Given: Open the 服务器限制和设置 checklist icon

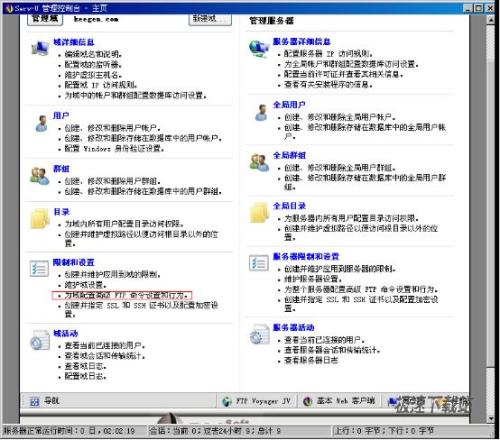Looking at the screenshot, I should pos(259,263).
